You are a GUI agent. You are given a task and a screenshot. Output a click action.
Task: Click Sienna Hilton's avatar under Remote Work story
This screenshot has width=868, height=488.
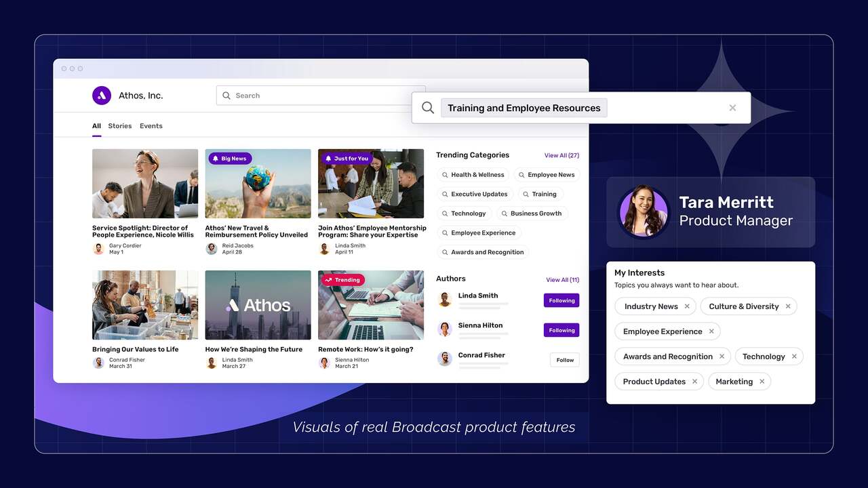pos(324,363)
